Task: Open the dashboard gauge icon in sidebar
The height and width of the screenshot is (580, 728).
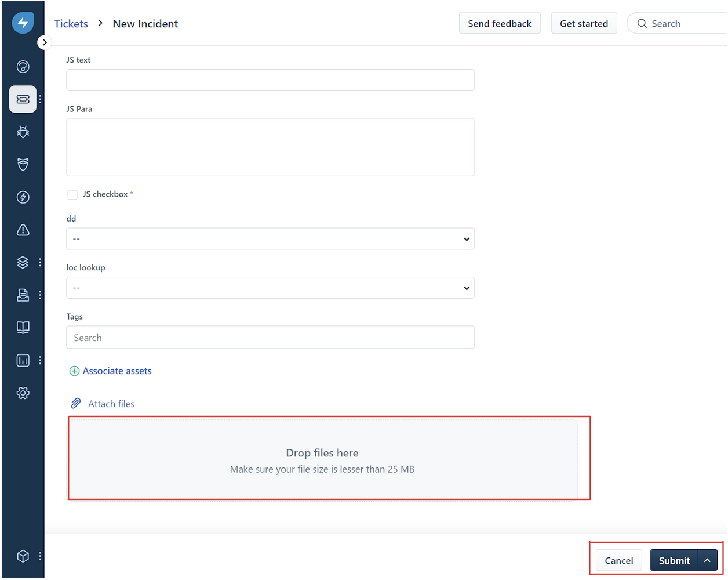Action: coord(23,67)
